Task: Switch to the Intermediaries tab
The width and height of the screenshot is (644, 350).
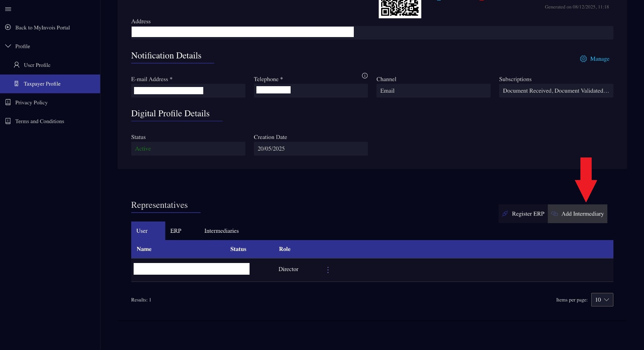Action: [221, 231]
